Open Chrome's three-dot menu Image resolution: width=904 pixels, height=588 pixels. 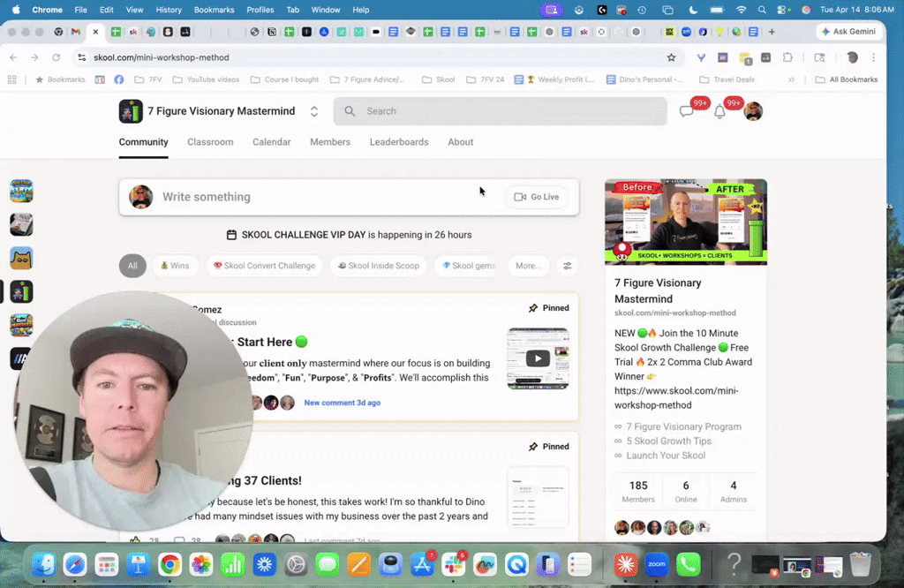tap(873, 57)
